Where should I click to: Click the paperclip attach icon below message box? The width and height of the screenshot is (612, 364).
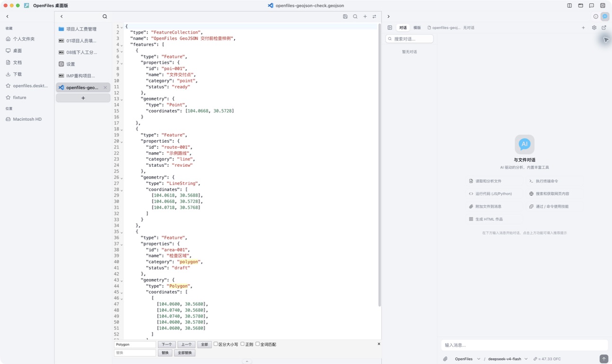pyautogui.click(x=445, y=359)
